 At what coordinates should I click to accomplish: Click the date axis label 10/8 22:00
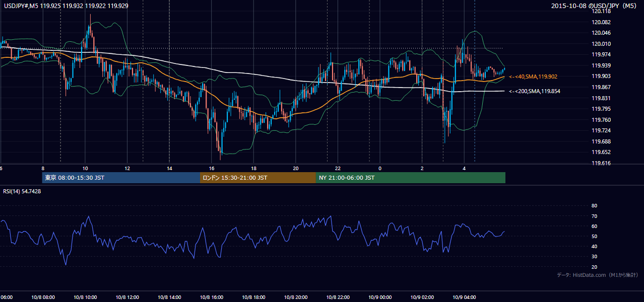[x=338, y=297]
